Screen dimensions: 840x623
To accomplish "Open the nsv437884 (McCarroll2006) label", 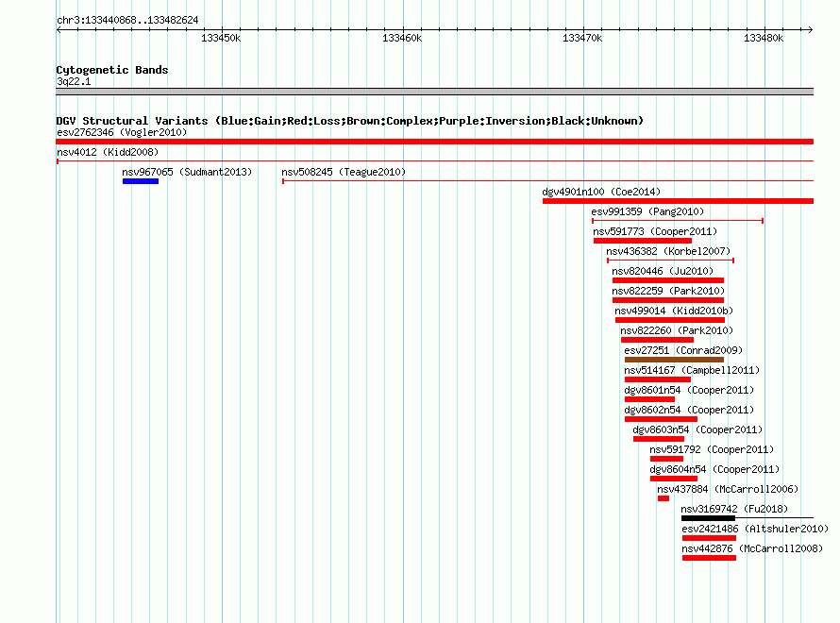I will coord(728,489).
